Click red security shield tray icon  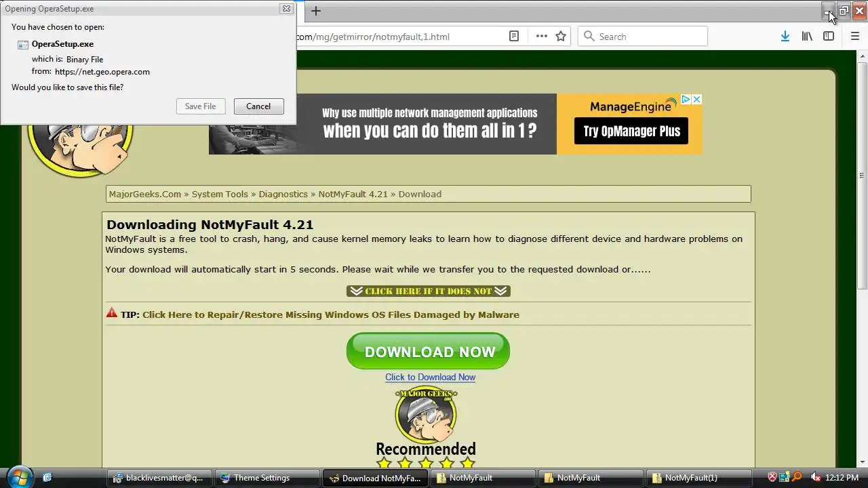click(772, 477)
